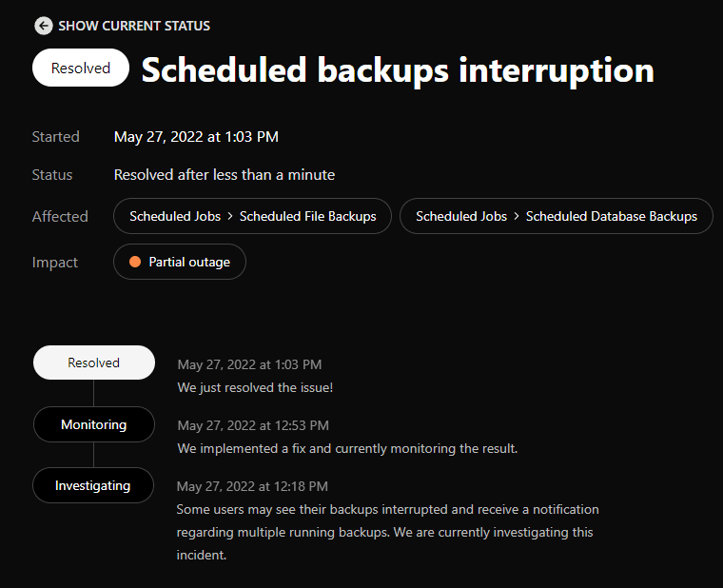Click the 12:18 PM investigating update timestamp
The image size is (723, 588).
(x=252, y=486)
